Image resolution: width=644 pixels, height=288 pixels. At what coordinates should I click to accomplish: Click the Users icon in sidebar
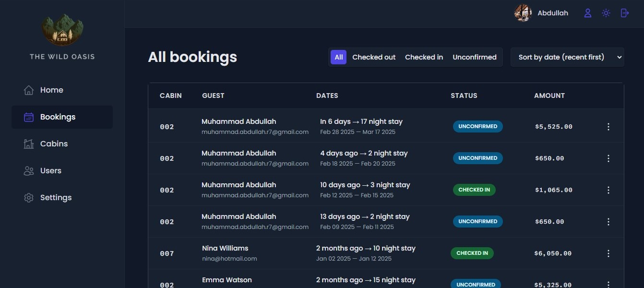29,171
